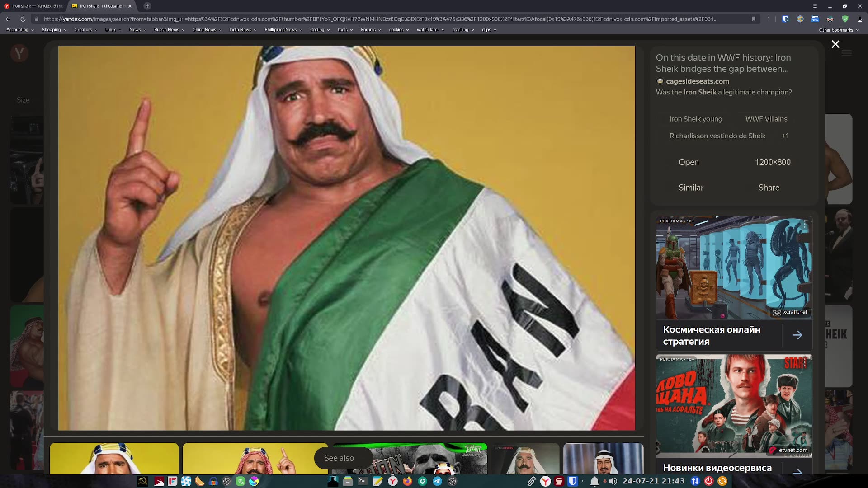Image resolution: width=868 pixels, height=488 pixels.
Task: Open the Yandex browser hamburger menu
Action: 815,6
